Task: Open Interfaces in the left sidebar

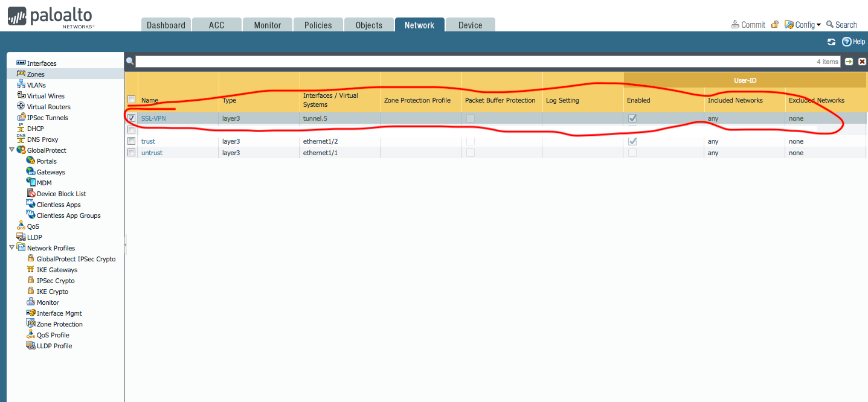Action: (x=41, y=63)
